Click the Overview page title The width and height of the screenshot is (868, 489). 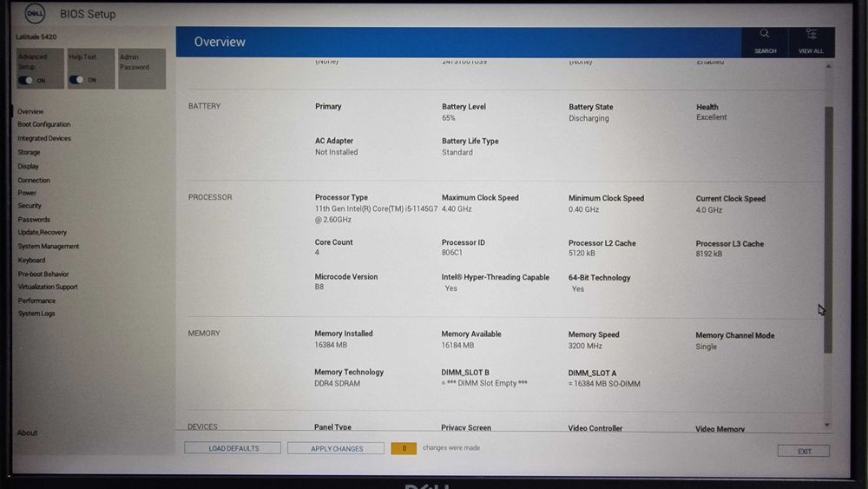point(220,42)
